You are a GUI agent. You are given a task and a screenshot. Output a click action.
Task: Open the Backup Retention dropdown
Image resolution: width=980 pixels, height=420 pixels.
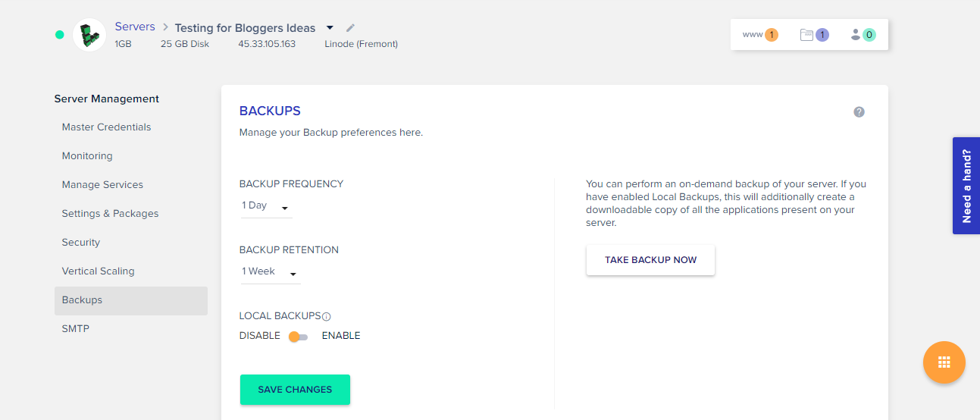[x=270, y=272]
